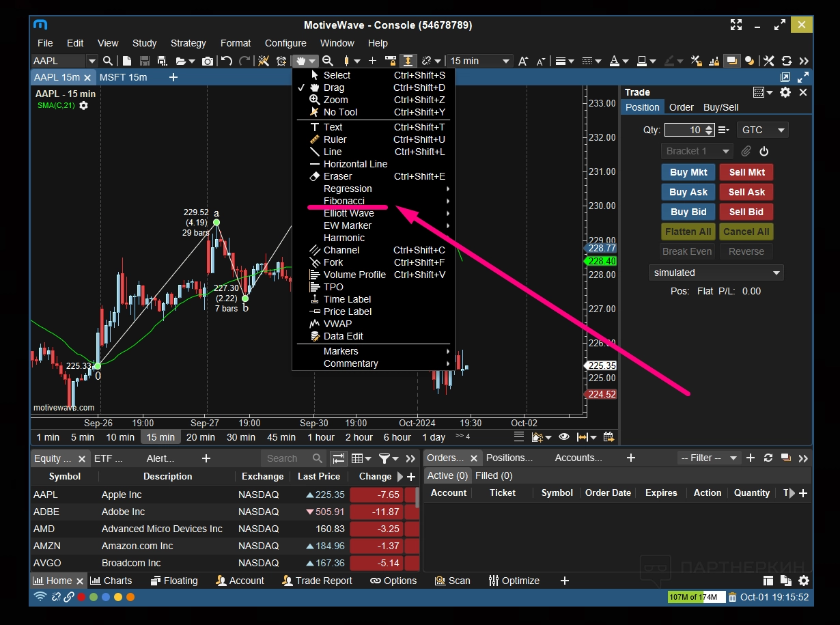Select the 15 min bar size button
Viewport: 840px width, 625px height.
(x=160, y=437)
